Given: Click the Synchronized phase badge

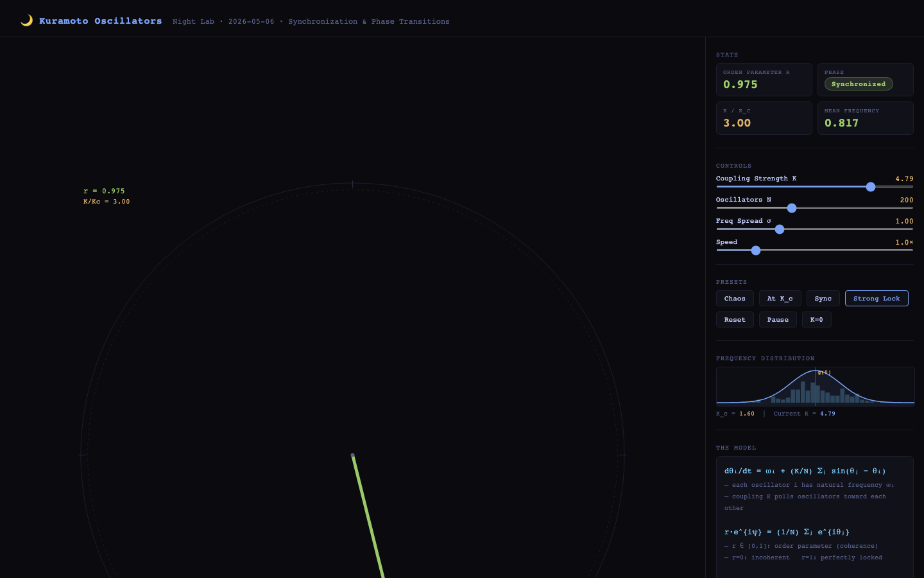Looking at the screenshot, I should [859, 84].
